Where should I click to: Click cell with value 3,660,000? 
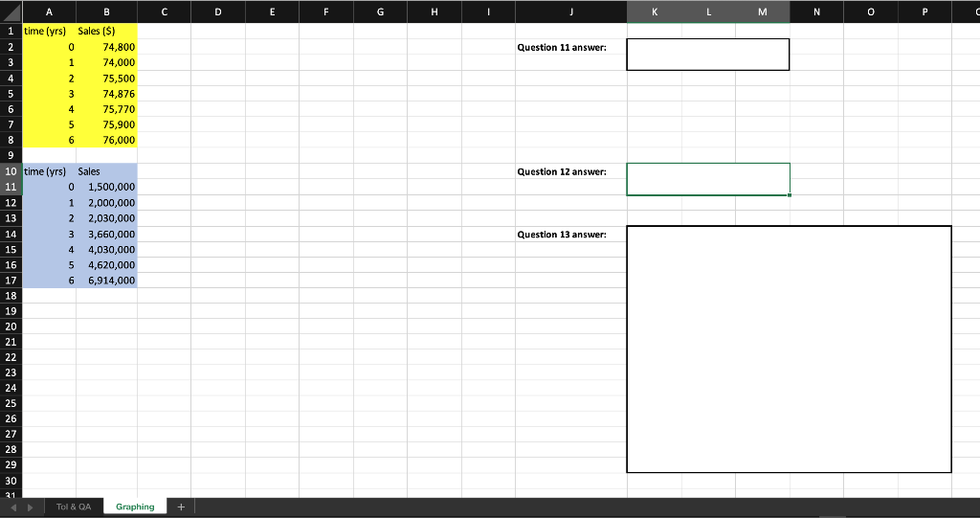(x=107, y=234)
